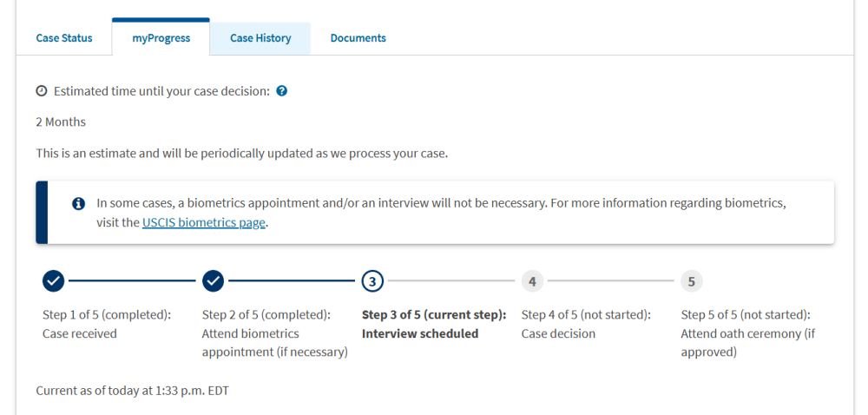This screenshot has height=415, width=868.
Task: Open the Case History tab
Action: pos(260,38)
